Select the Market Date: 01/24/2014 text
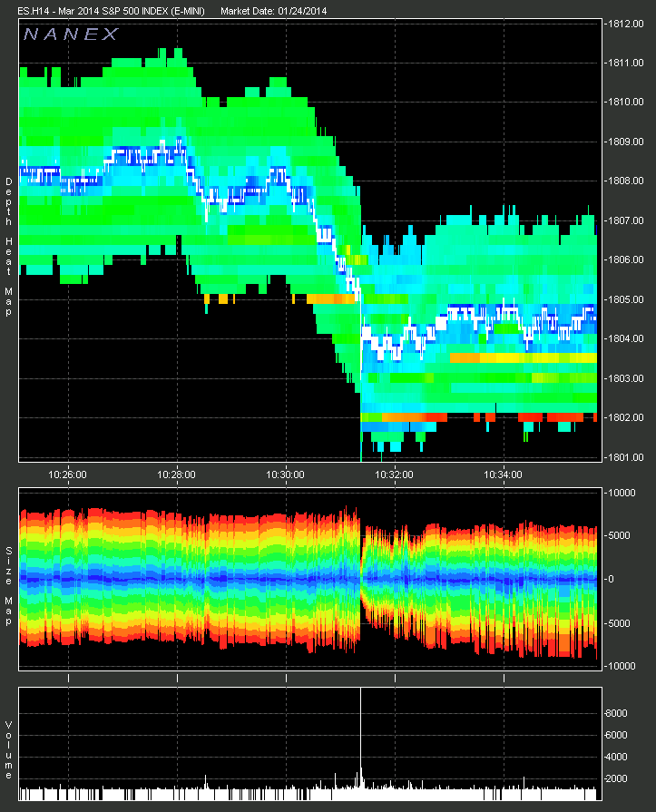The image size is (656, 812). click(x=273, y=11)
